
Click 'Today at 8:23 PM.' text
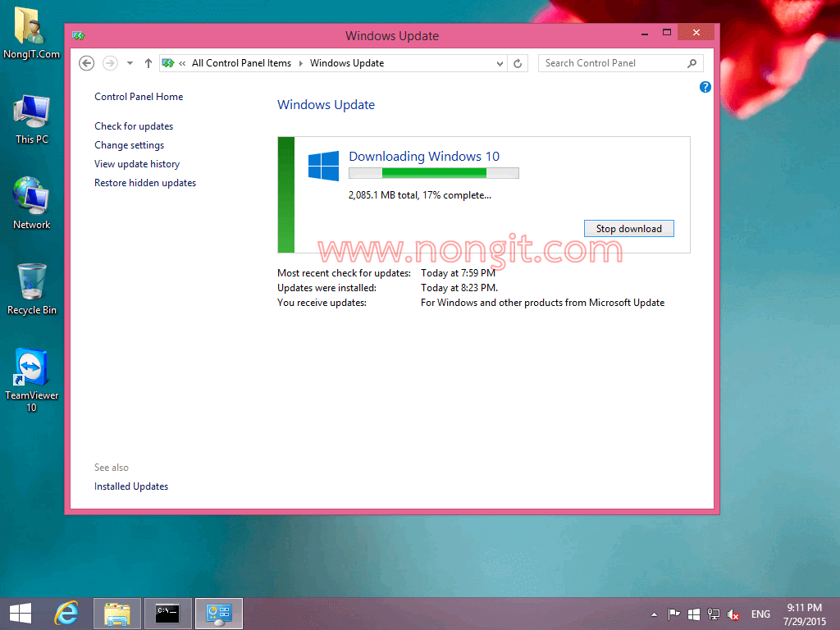[x=459, y=288]
